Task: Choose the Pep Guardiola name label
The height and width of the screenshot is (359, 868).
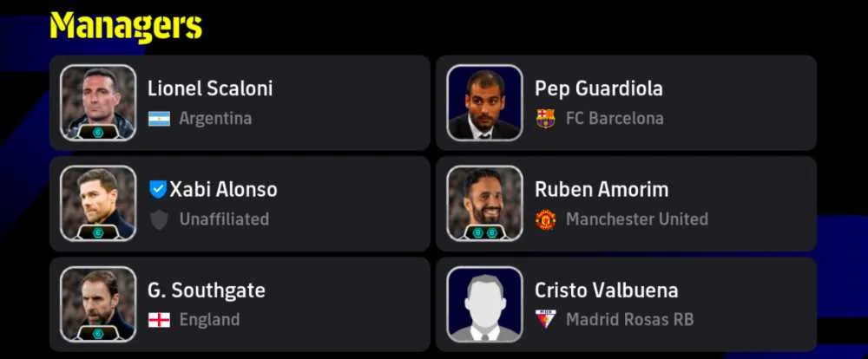Action: click(x=598, y=88)
